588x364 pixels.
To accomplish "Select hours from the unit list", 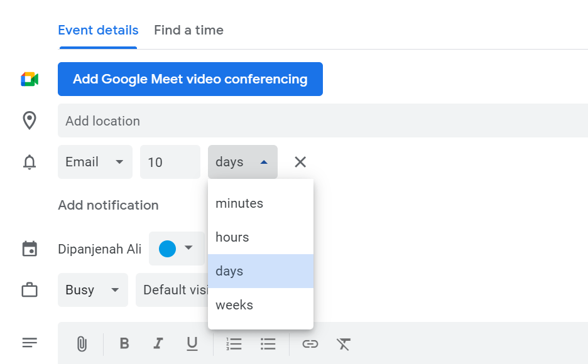I will pos(261,237).
